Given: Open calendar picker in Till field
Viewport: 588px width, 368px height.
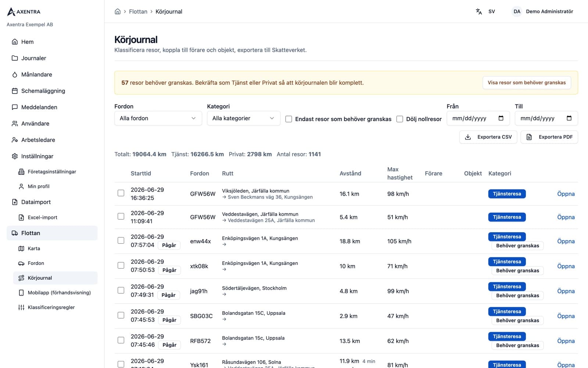Looking at the screenshot, I should point(569,118).
